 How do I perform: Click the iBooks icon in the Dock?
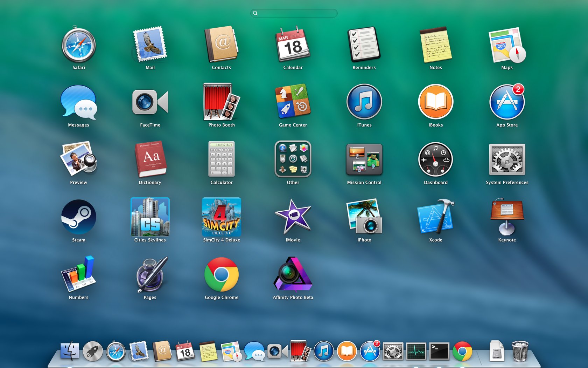(347, 351)
